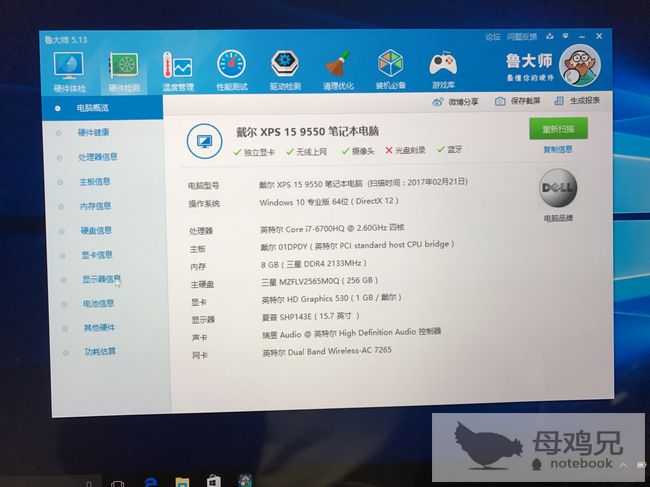
Task: Click the upload/update icon in title bar
Action: pyautogui.click(x=550, y=36)
